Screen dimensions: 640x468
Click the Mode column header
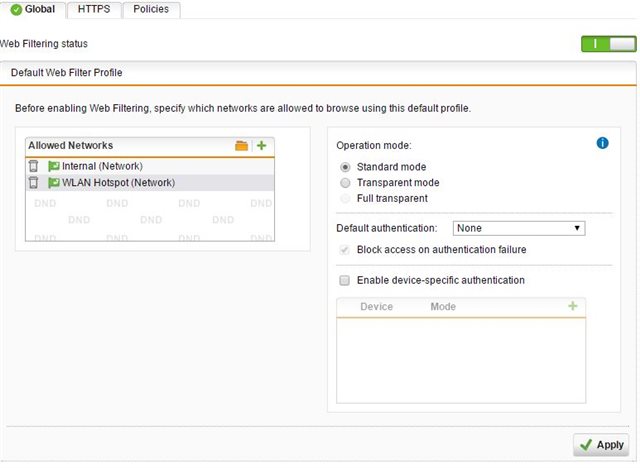pyautogui.click(x=443, y=307)
